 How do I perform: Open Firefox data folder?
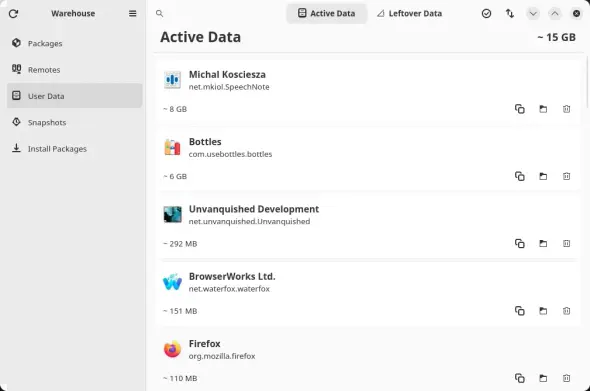pyautogui.click(x=543, y=378)
